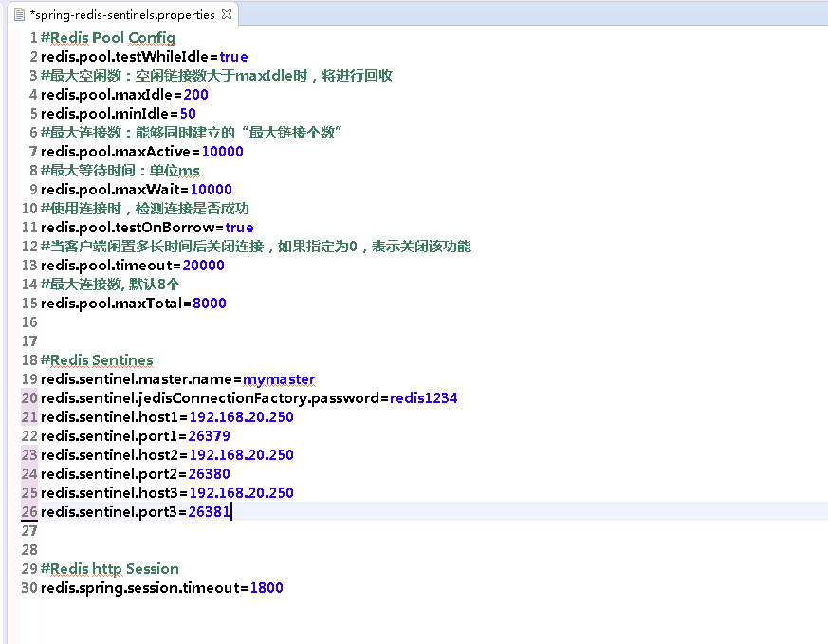This screenshot has width=828, height=644.
Task: Click the key redis.pool.maxActive
Action: coord(116,152)
